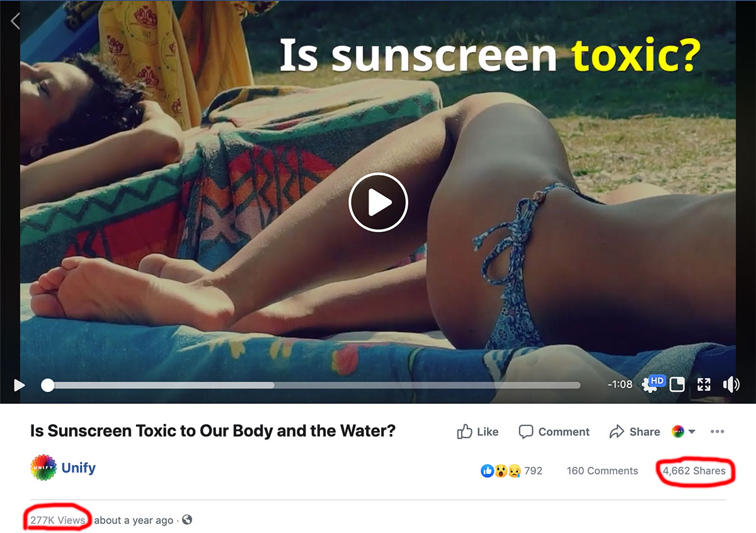Enter fullscreen mode icon

point(704,384)
